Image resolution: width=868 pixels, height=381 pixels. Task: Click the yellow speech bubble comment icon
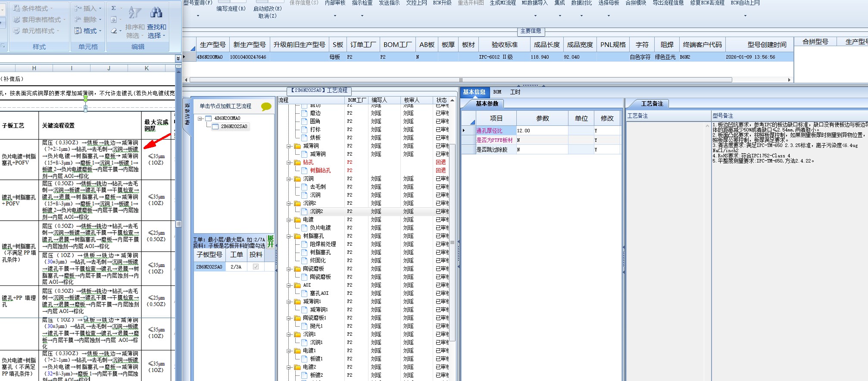pos(266,106)
